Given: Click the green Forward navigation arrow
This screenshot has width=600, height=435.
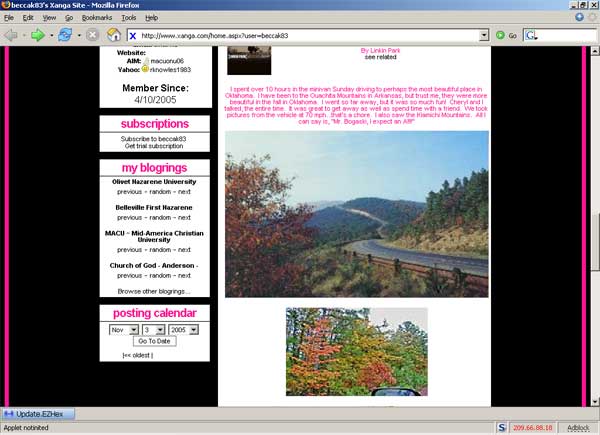Looking at the screenshot, I should [x=38, y=35].
